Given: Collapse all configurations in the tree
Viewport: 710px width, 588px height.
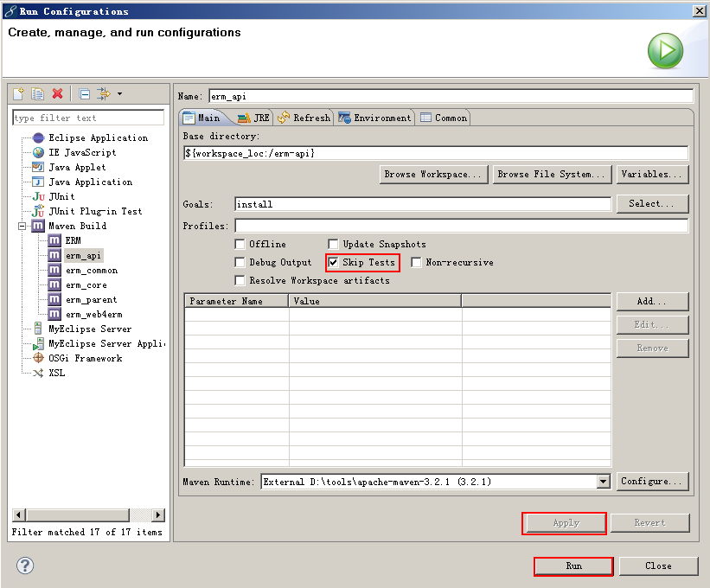Looking at the screenshot, I should (x=84, y=93).
